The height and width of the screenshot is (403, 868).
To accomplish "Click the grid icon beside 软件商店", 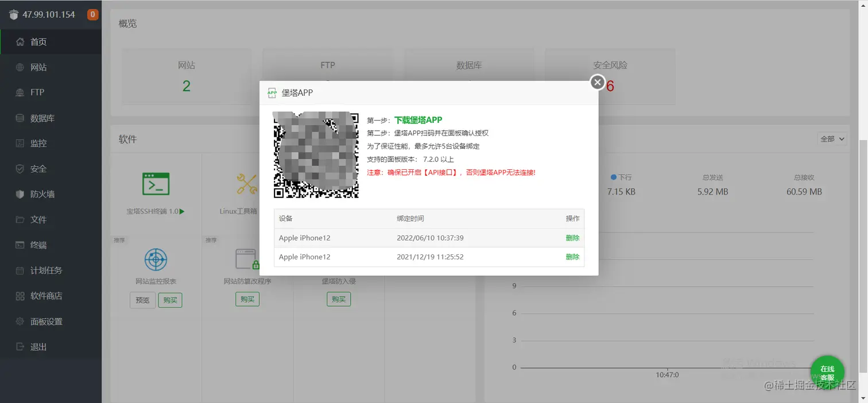I will pos(20,296).
